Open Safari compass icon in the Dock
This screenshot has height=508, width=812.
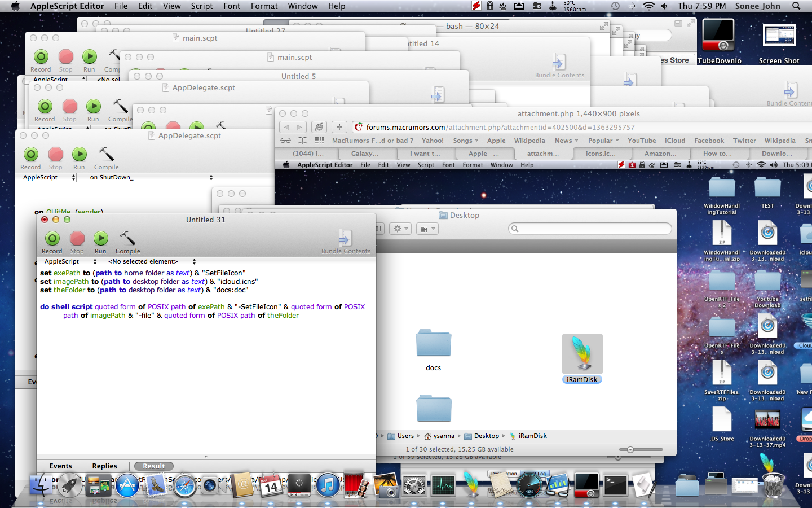pyautogui.click(x=184, y=485)
